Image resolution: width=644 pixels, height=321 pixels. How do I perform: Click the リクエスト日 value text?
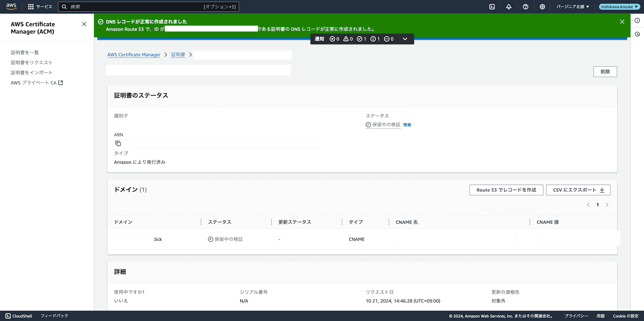(x=403, y=301)
